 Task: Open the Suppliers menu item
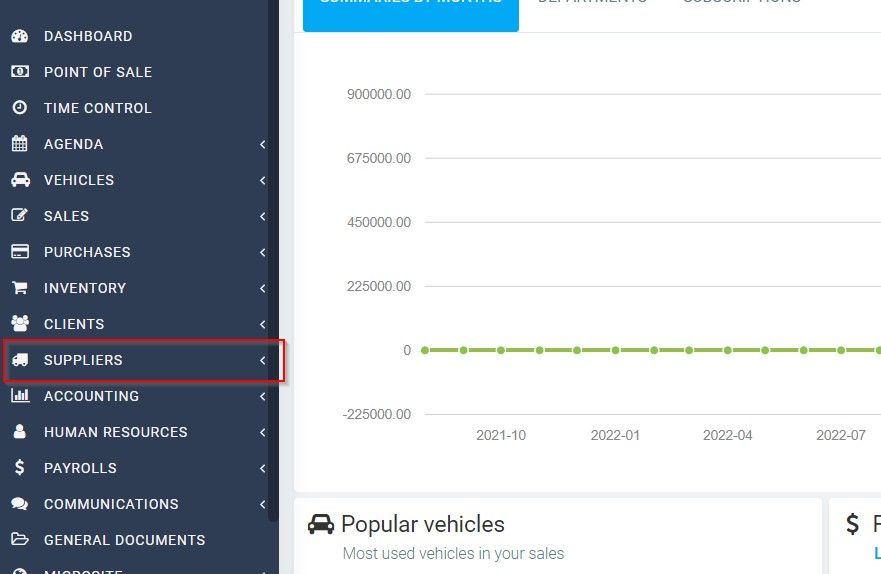coord(83,360)
